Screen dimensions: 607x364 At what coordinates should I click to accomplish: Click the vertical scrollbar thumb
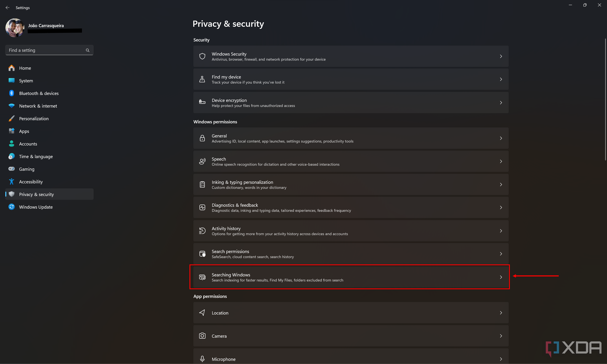click(605, 99)
